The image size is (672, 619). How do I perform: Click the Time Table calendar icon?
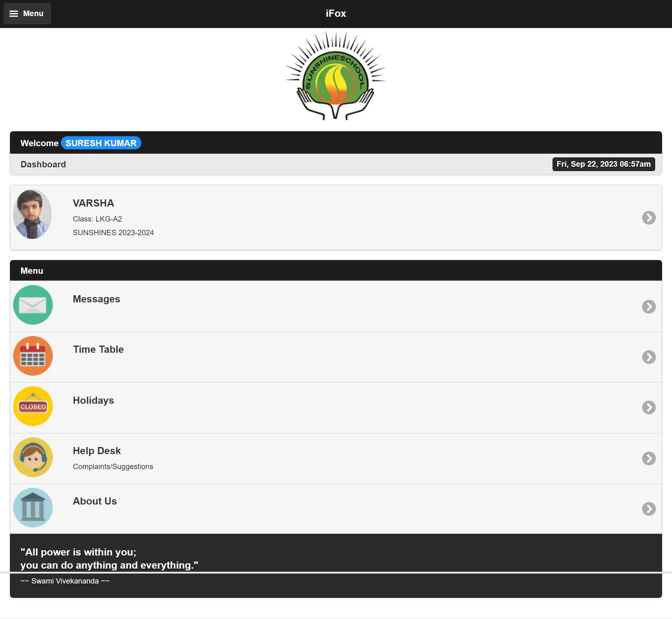pyautogui.click(x=33, y=356)
